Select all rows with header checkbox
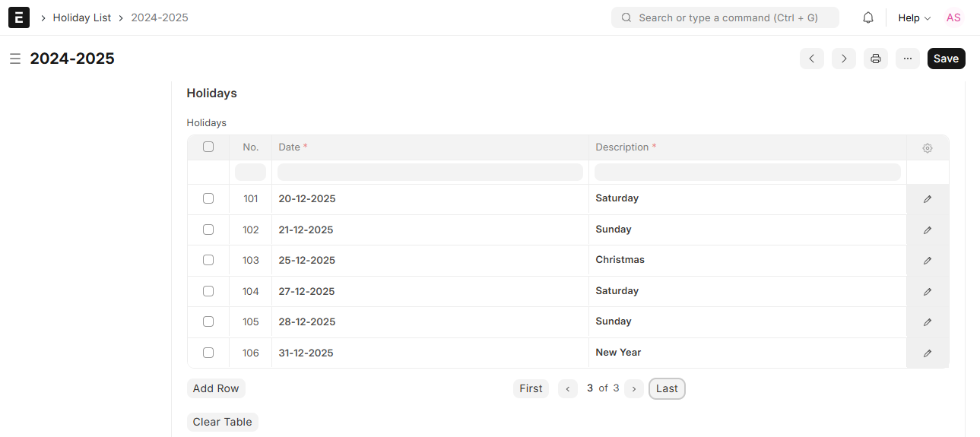 point(208,147)
